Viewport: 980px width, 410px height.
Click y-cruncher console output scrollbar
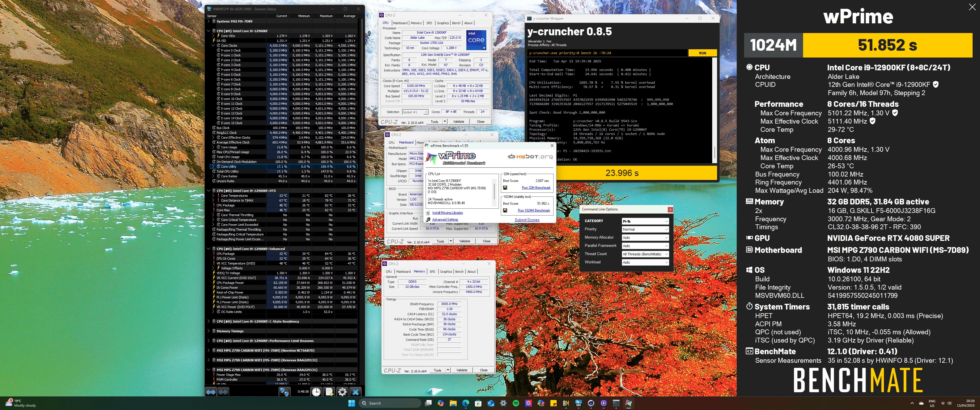714,152
